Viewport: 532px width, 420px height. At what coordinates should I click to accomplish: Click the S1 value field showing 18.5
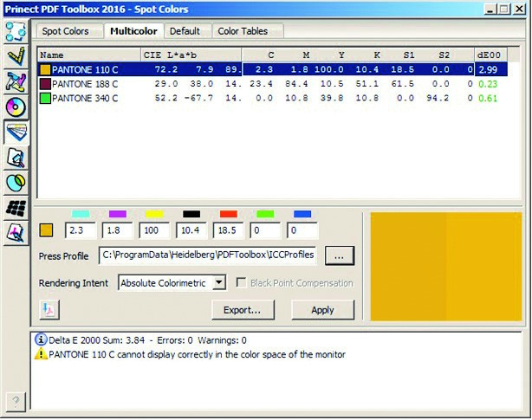pos(229,230)
